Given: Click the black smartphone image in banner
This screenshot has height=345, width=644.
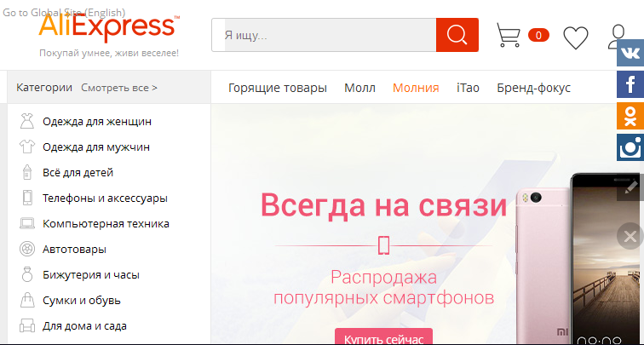Looking at the screenshot, I should point(607,259).
